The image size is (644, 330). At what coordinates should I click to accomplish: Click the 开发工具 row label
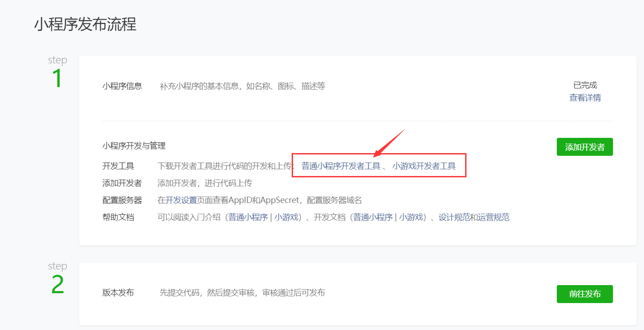tap(118, 166)
